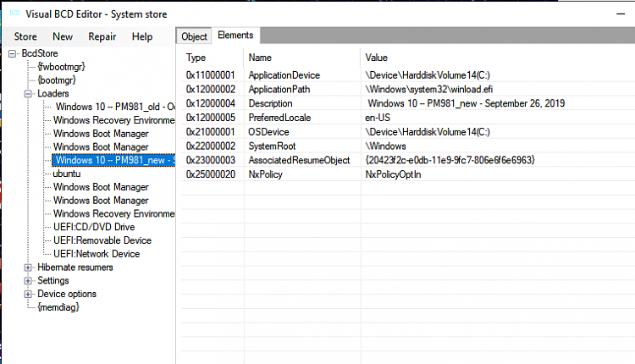
Task: Sort by the Type column header
Action: pos(196,58)
